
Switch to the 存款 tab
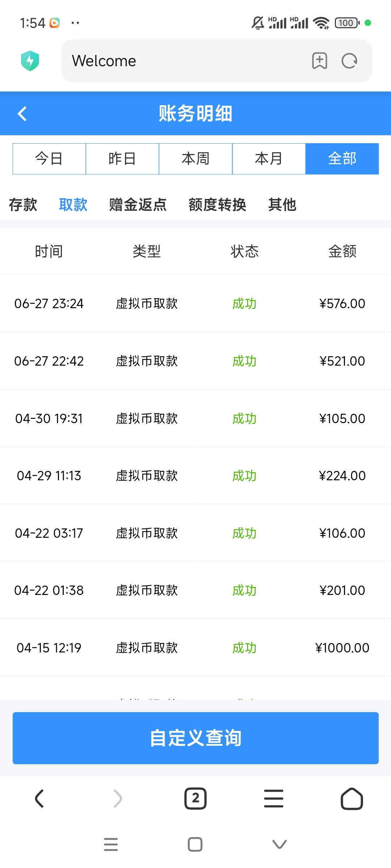click(x=23, y=205)
